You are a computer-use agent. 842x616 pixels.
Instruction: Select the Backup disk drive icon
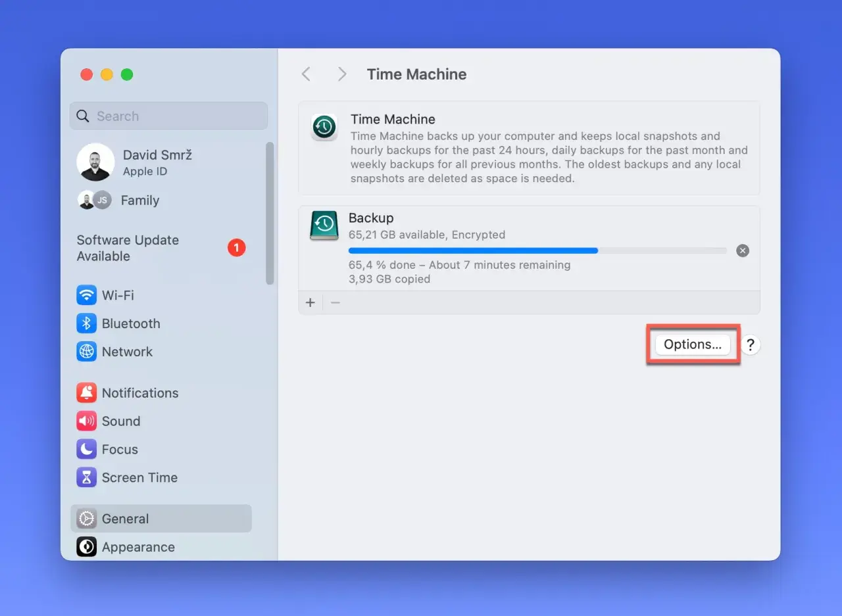pos(324,225)
